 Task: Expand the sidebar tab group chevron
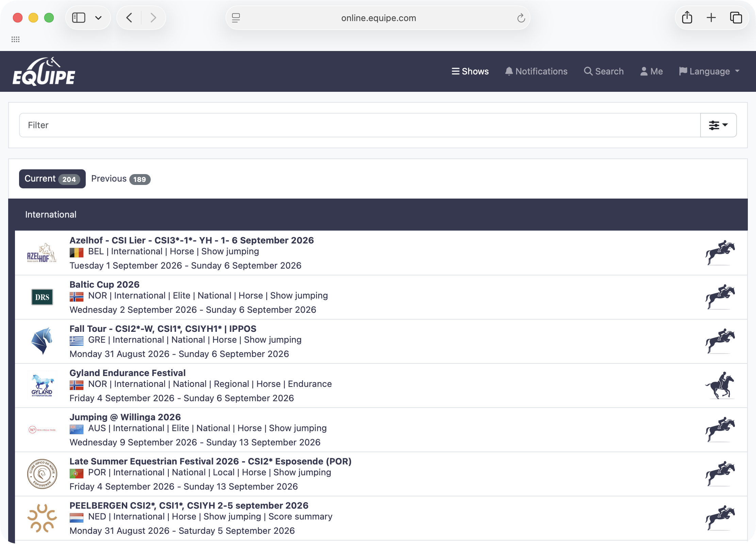coord(98,18)
